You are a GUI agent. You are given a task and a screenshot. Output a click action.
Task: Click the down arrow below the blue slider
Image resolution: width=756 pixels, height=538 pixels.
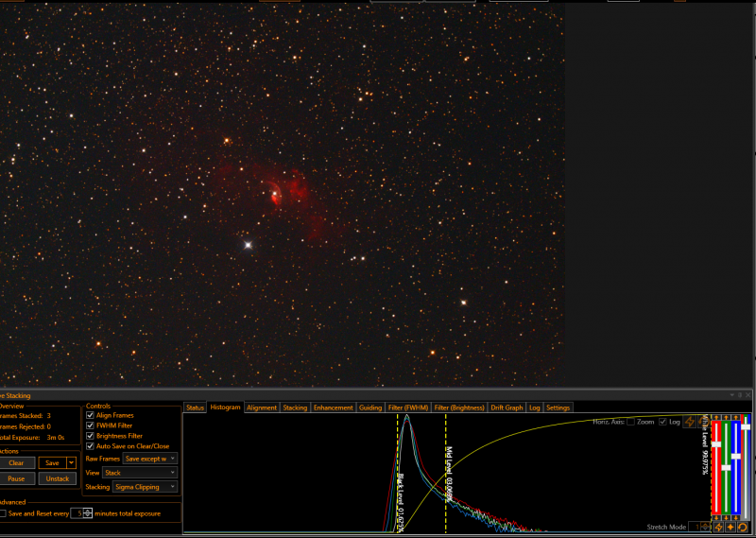pyautogui.click(x=736, y=518)
